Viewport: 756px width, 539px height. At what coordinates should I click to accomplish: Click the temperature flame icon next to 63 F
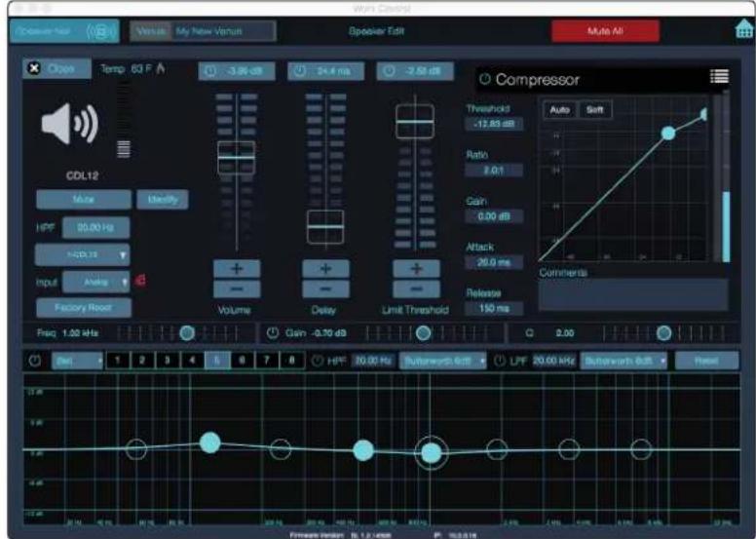[161, 68]
